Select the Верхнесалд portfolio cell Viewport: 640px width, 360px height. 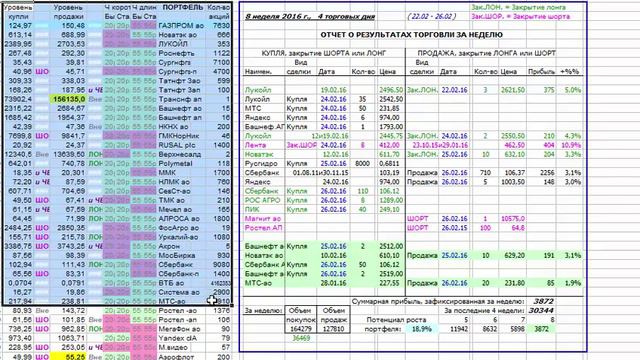[180, 154]
